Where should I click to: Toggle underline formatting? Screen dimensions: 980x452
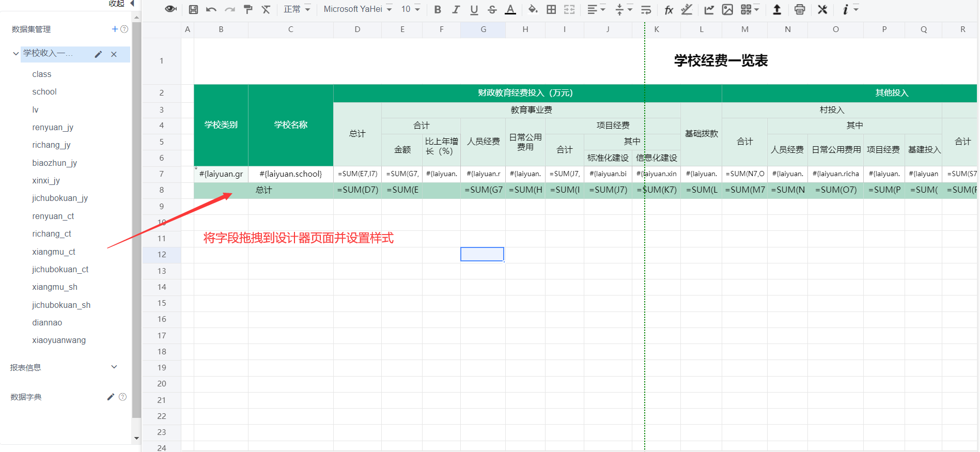(x=474, y=9)
